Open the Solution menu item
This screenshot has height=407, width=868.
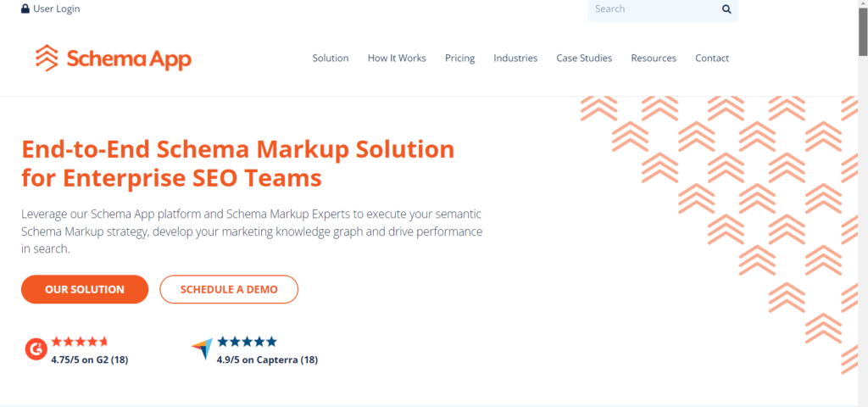331,59
